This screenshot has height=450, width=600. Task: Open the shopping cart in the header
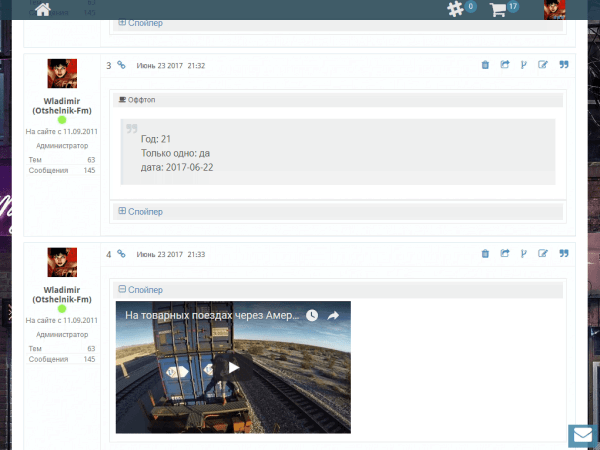[498, 9]
